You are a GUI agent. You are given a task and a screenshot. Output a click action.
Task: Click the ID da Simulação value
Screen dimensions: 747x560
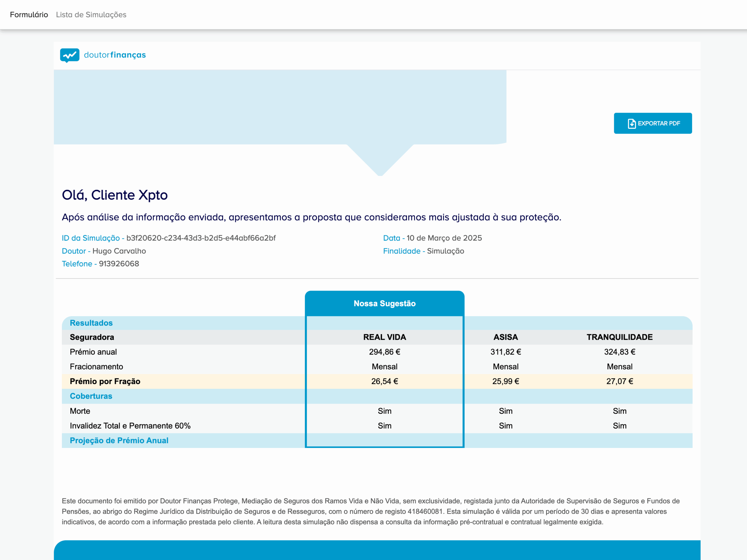201,238
